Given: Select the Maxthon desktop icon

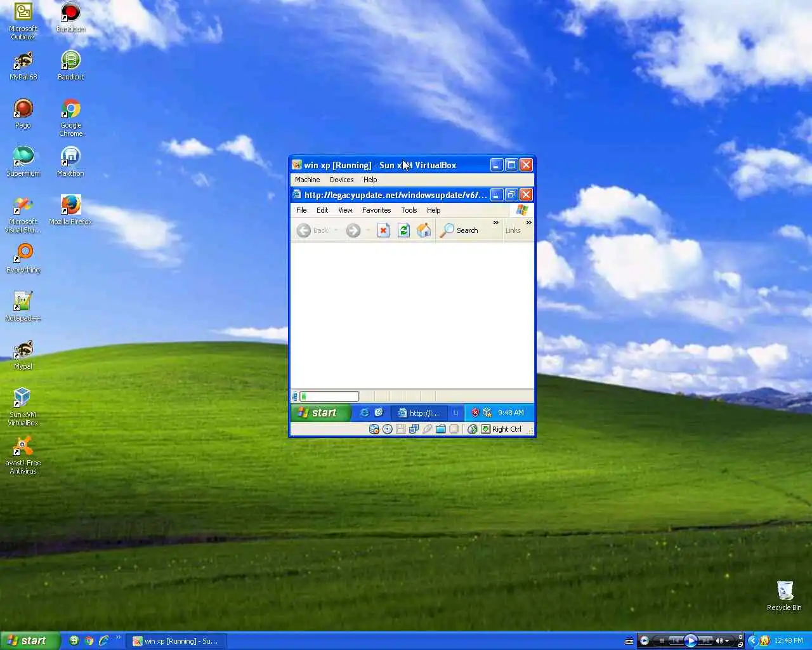Looking at the screenshot, I should click(x=70, y=162).
